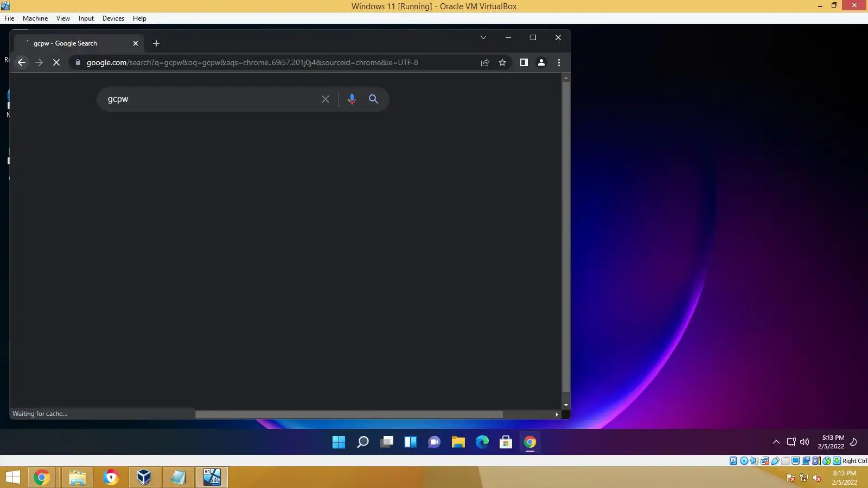868x488 pixels.
Task: Open the VirtualBox File menu
Action: (x=9, y=18)
